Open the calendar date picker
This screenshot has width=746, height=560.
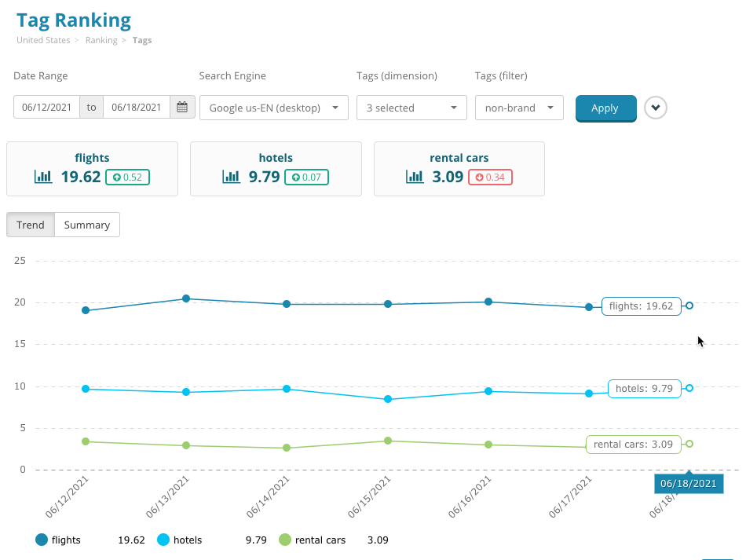click(x=182, y=107)
